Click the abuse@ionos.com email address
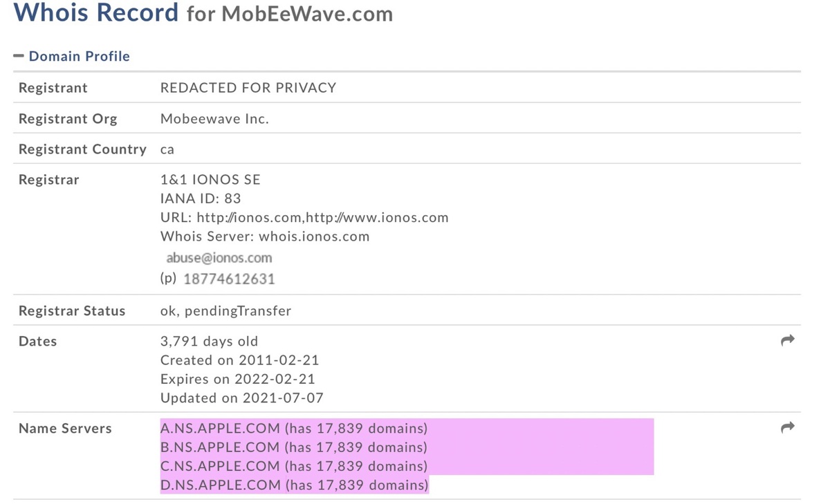830x504 pixels. pyautogui.click(x=219, y=258)
